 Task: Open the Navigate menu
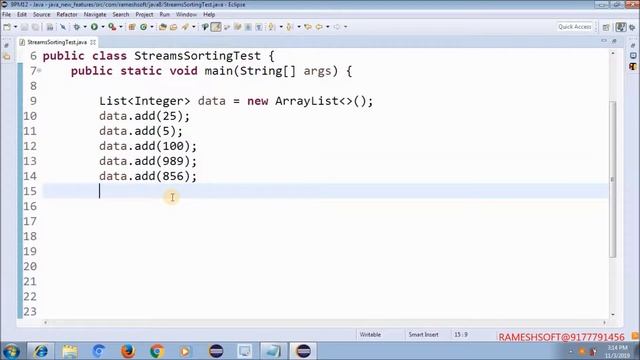[95, 14]
